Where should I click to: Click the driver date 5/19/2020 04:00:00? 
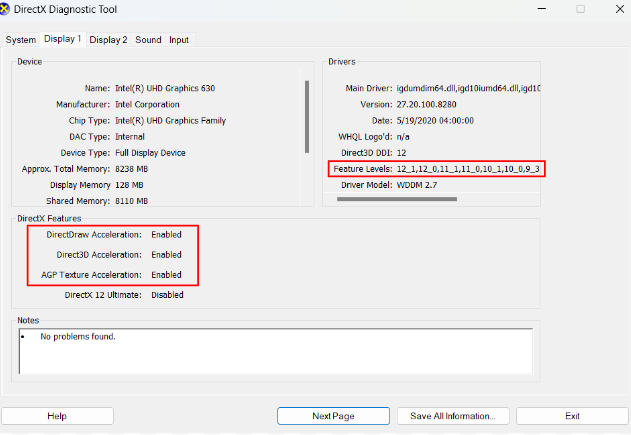click(x=435, y=121)
